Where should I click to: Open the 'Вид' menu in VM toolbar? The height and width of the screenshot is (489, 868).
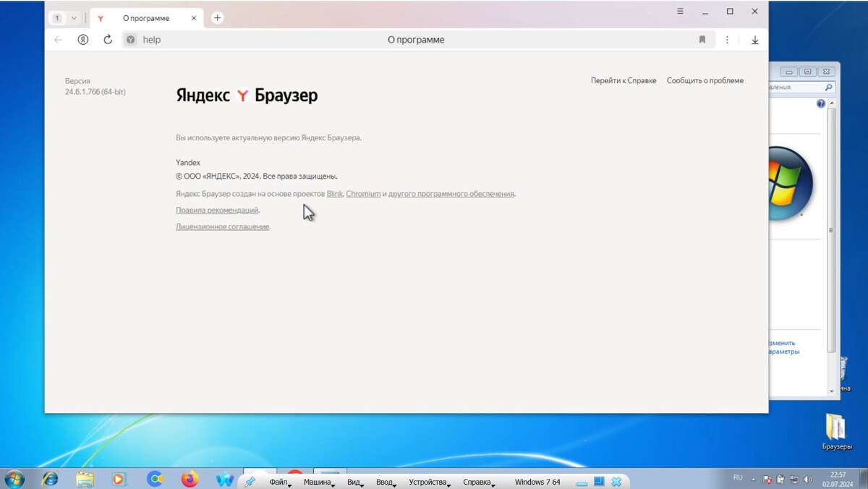coord(355,482)
